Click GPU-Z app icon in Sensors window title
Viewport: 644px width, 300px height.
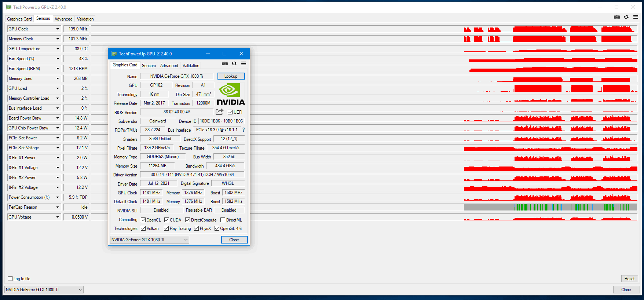8,7
